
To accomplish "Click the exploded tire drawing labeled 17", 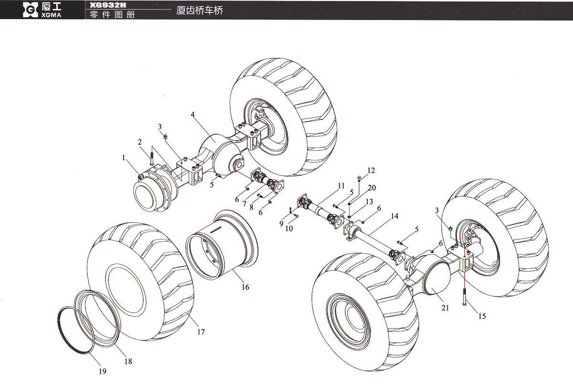I will tap(141, 281).
